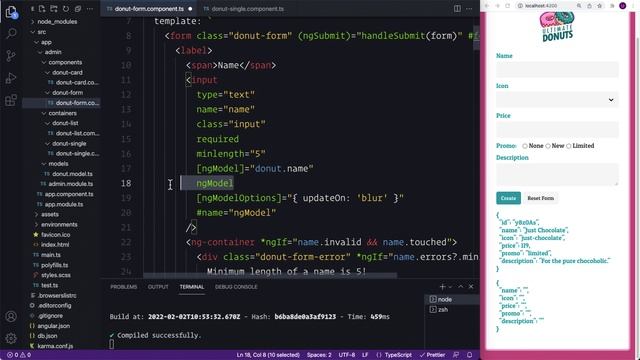This screenshot has height=360, width=640.
Task: Collapse the models folder
Action: [55, 164]
